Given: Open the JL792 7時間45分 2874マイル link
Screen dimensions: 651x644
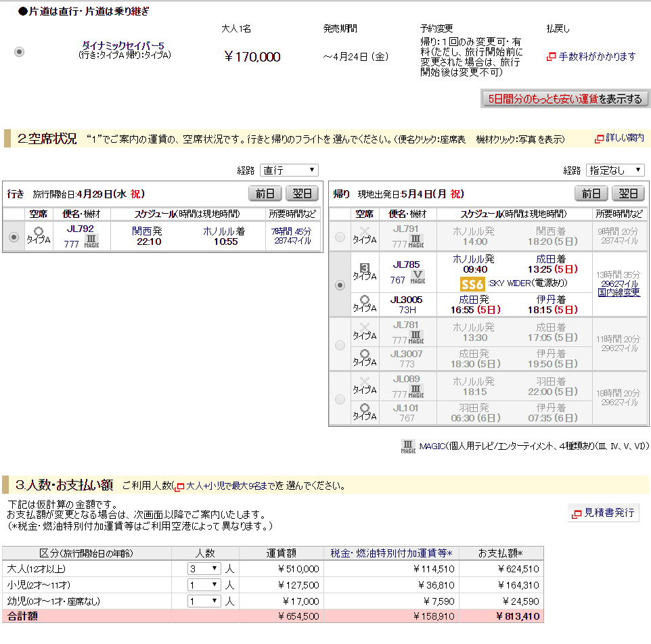Looking at the screenshot, I should (292, 235).
